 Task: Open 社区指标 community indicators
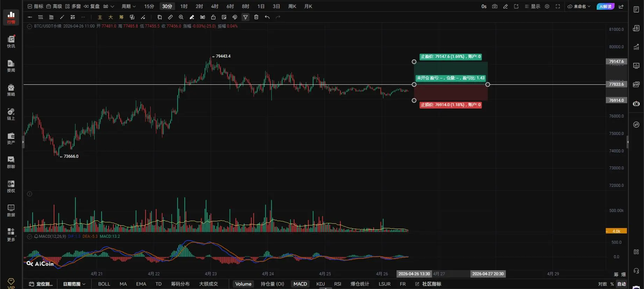428,284
